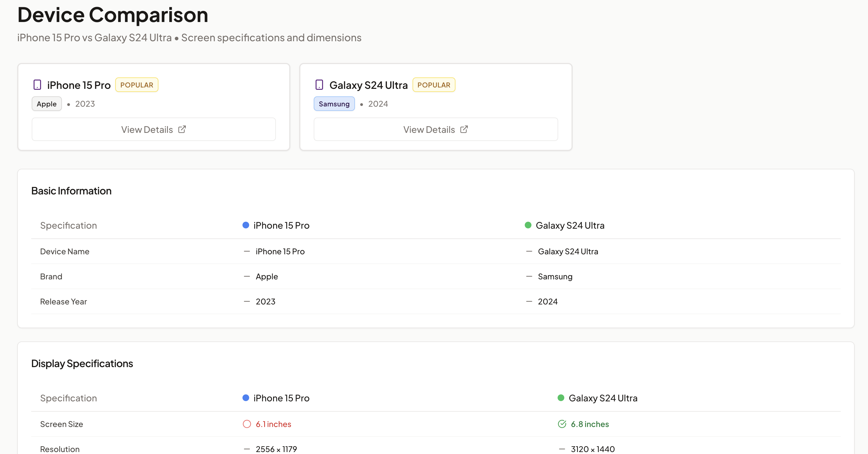Click dash icon before Galaxy S24 Ultra in Device Name row
Screen dimensions: 868x454
pyautogui.click(x=529, y=252)
